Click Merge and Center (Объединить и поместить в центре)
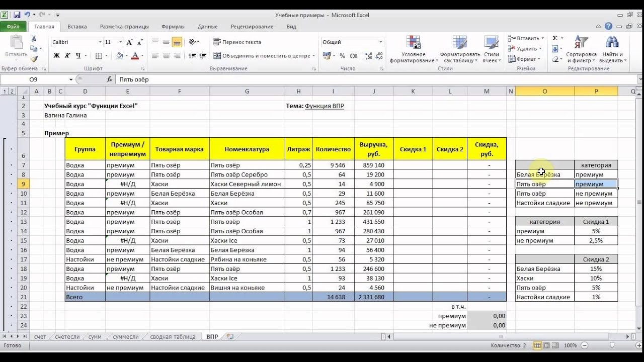The image size is (644, 362). (262, 56)
